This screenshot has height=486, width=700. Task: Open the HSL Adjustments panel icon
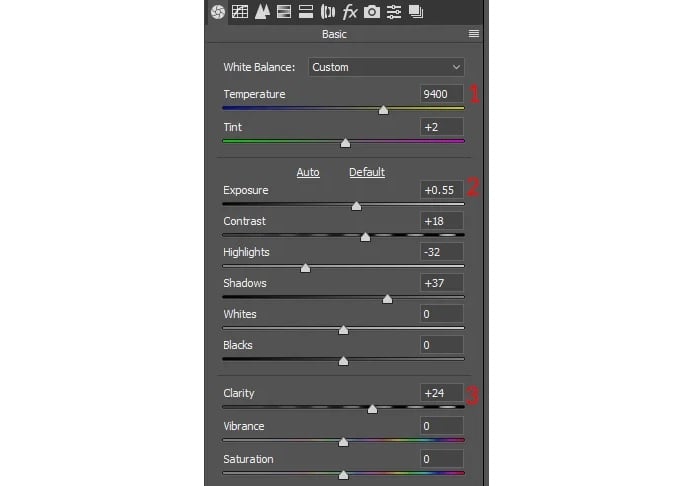(284, 12)
